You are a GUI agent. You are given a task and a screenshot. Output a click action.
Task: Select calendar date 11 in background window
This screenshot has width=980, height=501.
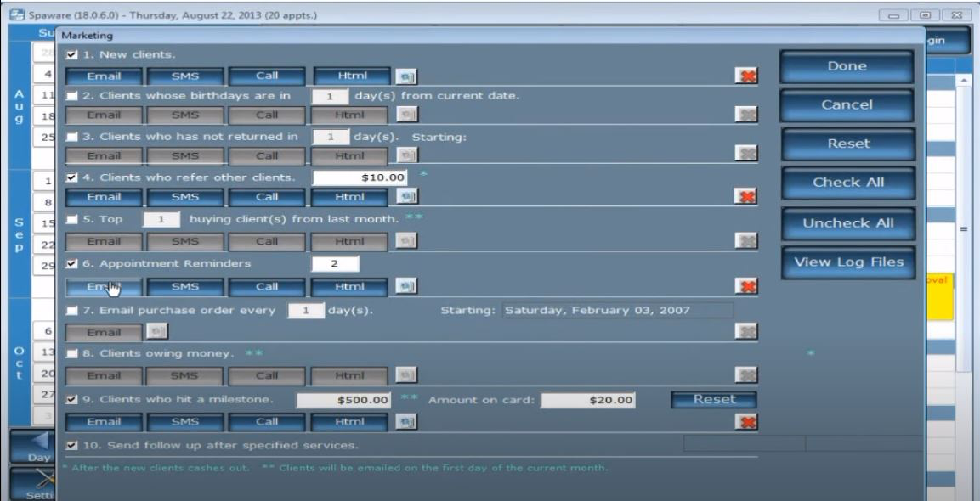[45, 96]
